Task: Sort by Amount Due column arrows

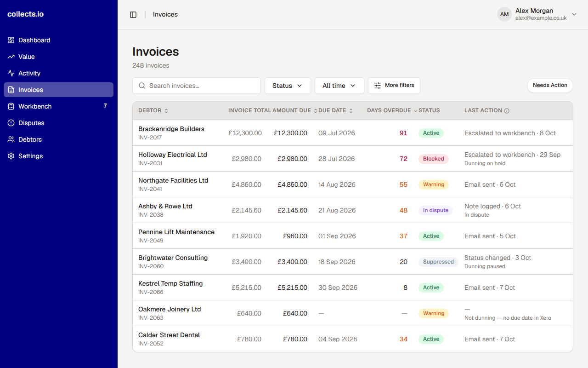Action: [x=316, y=111]
